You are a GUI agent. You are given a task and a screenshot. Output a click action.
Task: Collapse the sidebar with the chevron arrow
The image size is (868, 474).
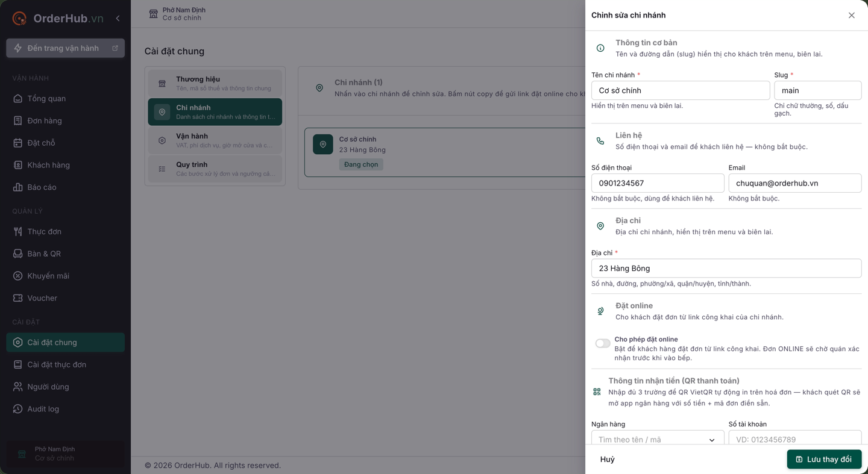[118, 19]
